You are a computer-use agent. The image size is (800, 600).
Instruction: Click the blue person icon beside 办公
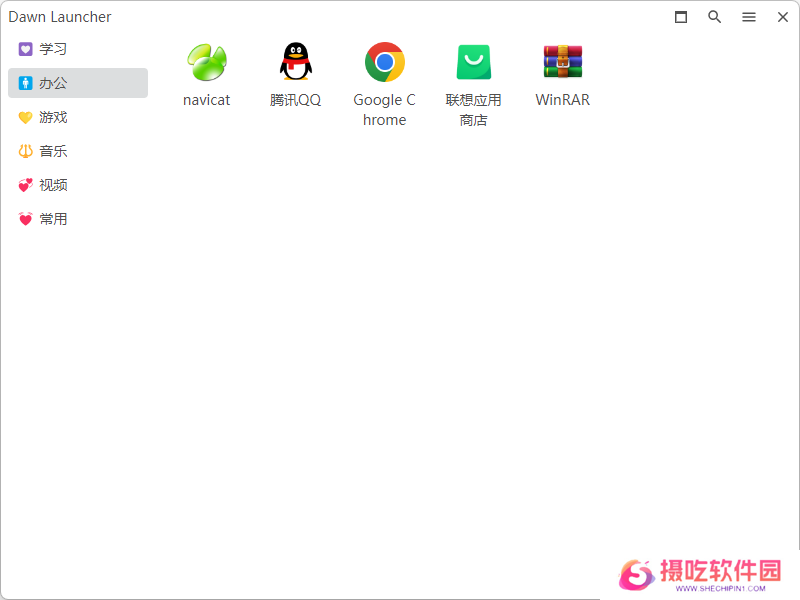pos(26,83)
